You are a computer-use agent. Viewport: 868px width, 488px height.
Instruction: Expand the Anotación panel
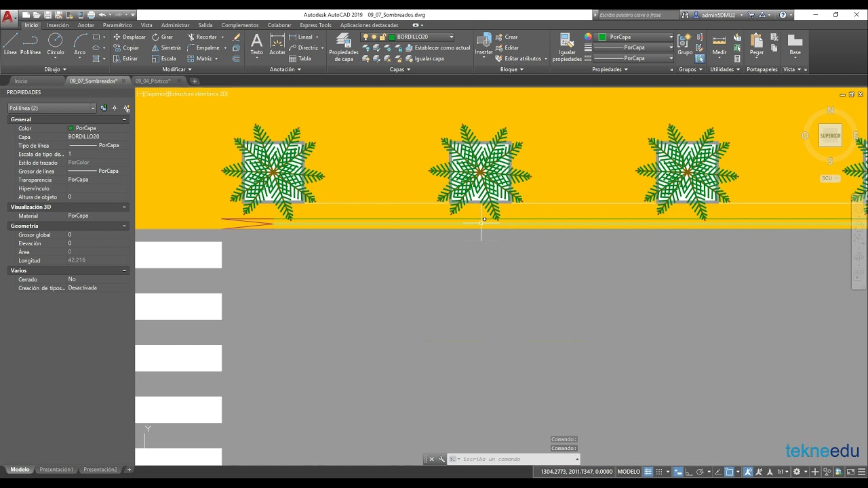[285, 69]
